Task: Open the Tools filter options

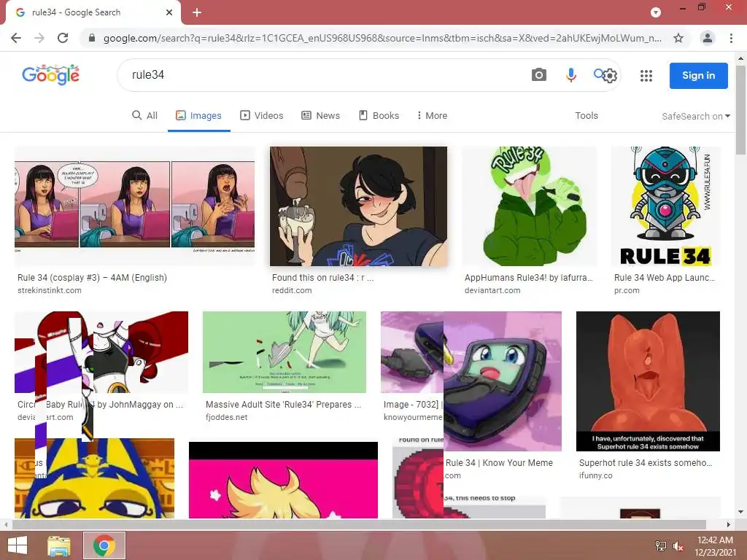Action: click(x=587, y=116)
